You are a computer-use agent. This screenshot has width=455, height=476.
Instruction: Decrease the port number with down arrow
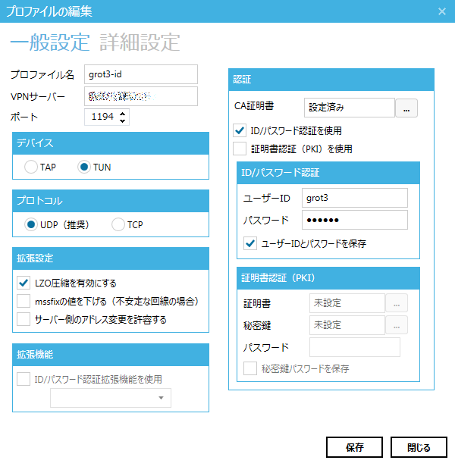(124, 121)
